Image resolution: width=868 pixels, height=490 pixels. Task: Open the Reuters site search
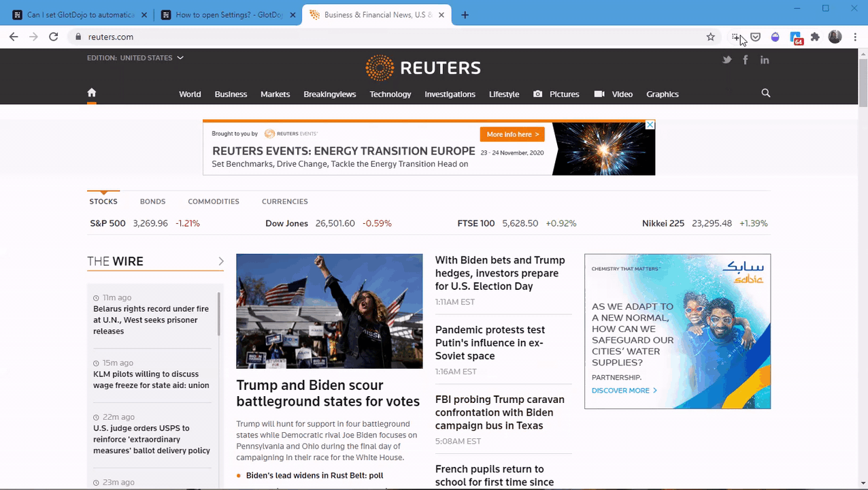766,93
